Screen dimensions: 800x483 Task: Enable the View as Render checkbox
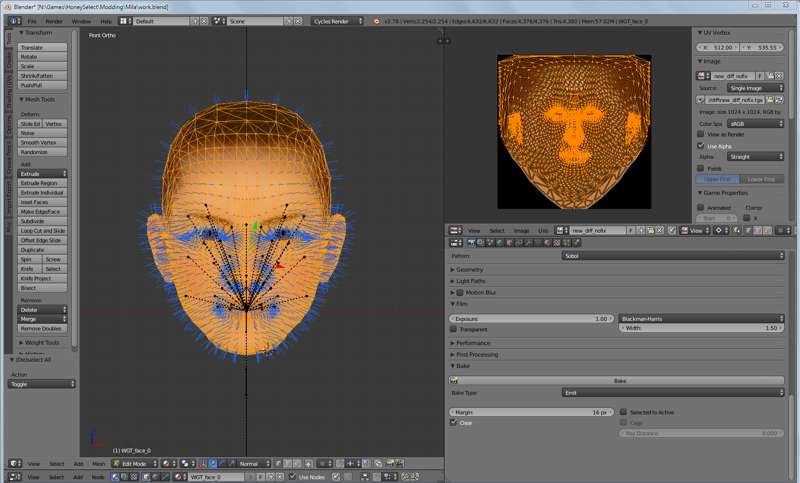point(701,134)
